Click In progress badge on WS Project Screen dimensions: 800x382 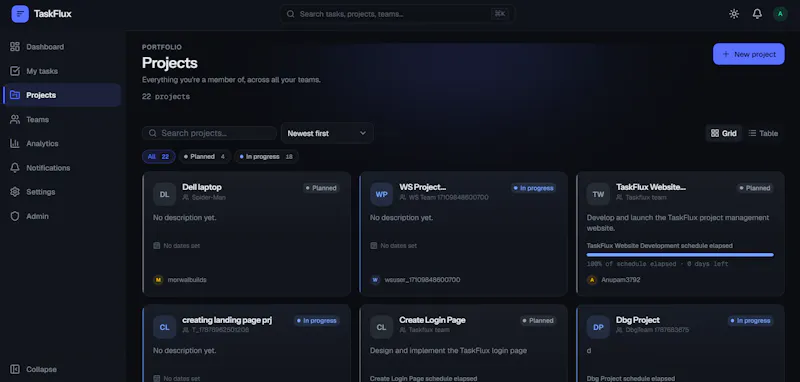[534, 188]
